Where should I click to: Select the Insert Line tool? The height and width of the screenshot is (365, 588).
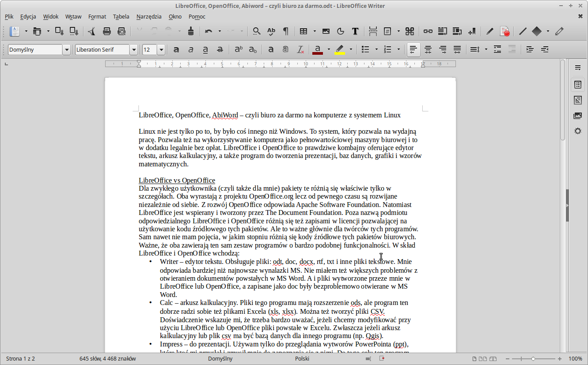pyautogui.click(x=523, y=31)
